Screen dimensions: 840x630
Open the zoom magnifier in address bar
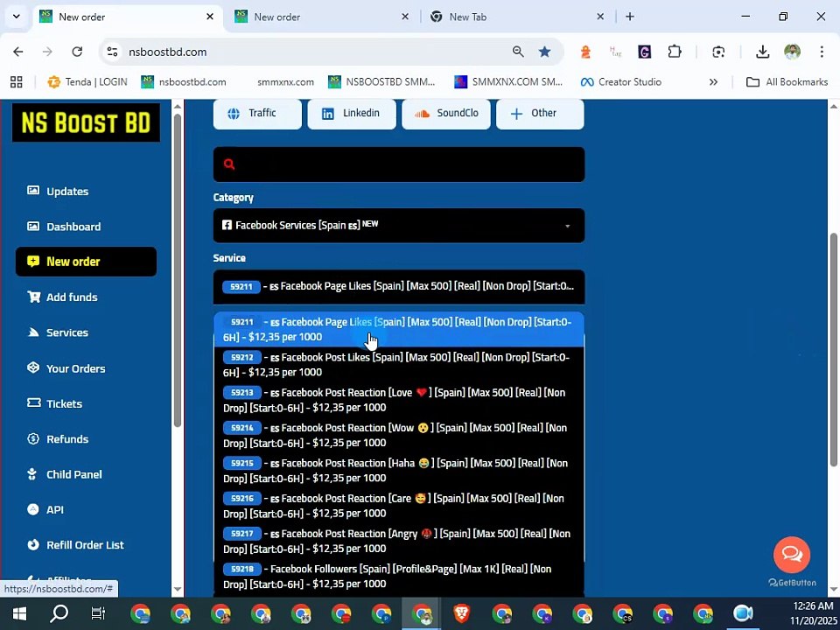[518, 52]
